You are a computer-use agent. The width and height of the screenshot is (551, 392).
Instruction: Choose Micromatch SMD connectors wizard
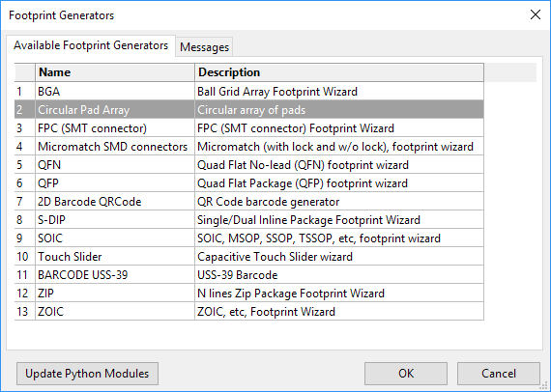point(249,147)
